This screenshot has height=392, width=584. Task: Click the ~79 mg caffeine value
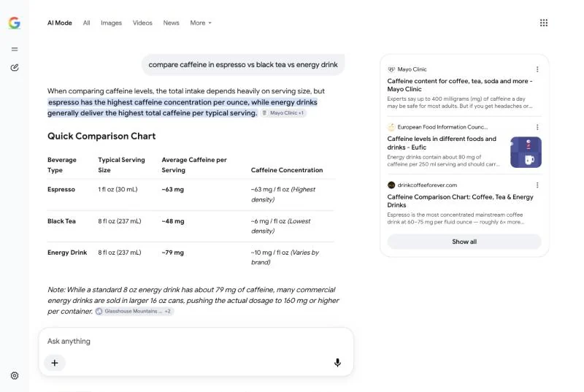tap(173, 253)
